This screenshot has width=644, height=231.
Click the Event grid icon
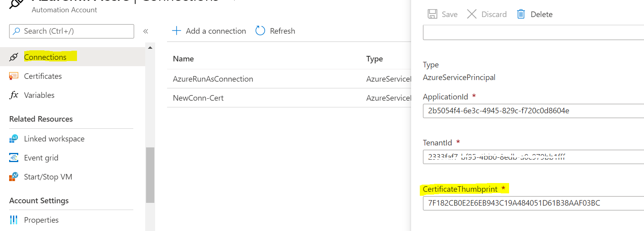[13, 158]
